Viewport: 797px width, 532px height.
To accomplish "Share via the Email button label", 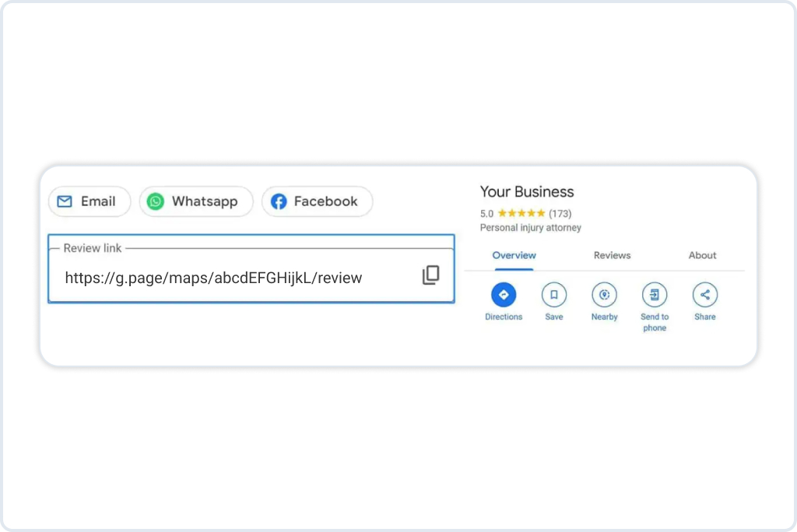I will [x=98, y=201].
